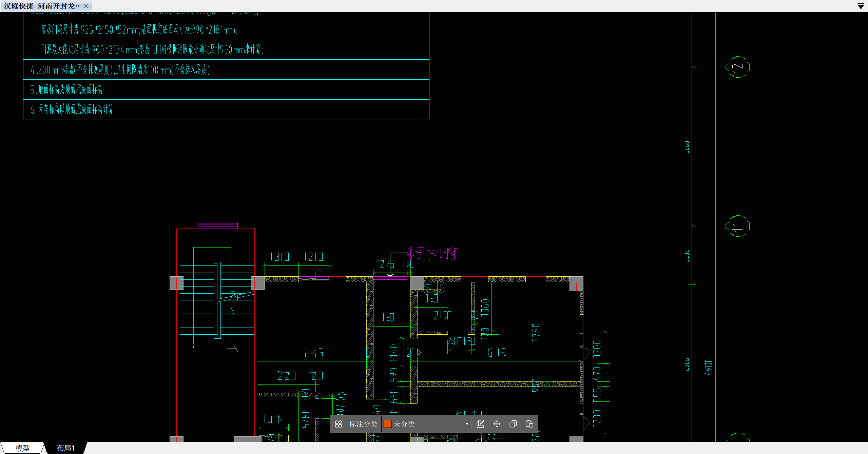Expand the 未分类 category dropdown arrow
868x454 pixels.
[467, 424]
